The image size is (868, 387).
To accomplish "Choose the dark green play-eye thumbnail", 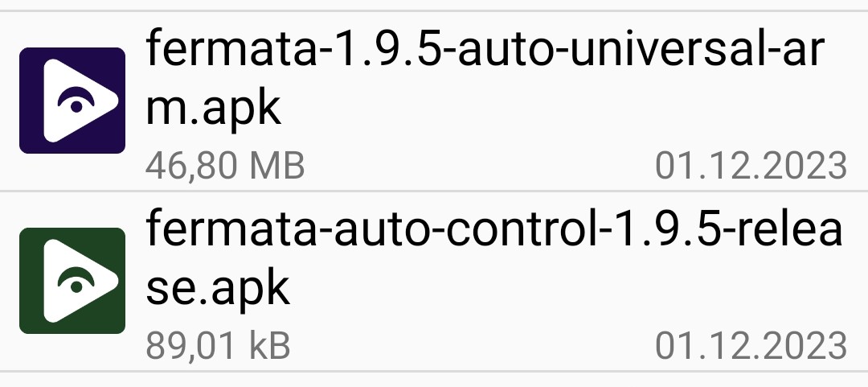I will 72,281.
